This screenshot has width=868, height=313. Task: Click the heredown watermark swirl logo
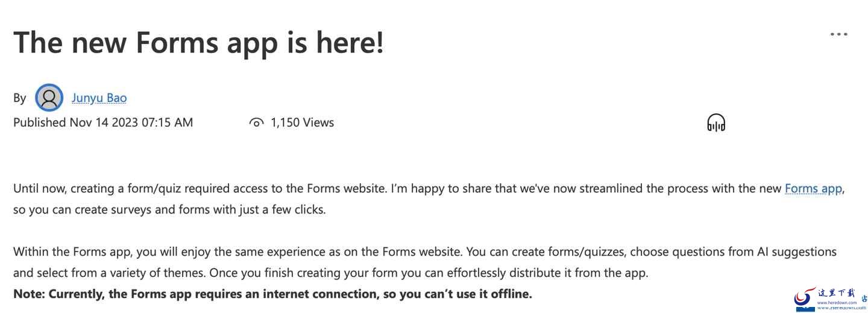tap(805, 297)
